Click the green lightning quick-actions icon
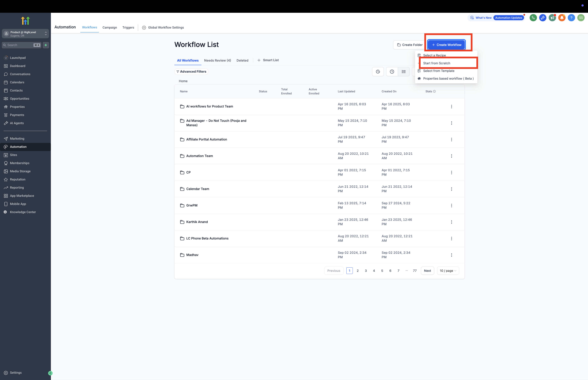The image size is (588, 380). 46,45
